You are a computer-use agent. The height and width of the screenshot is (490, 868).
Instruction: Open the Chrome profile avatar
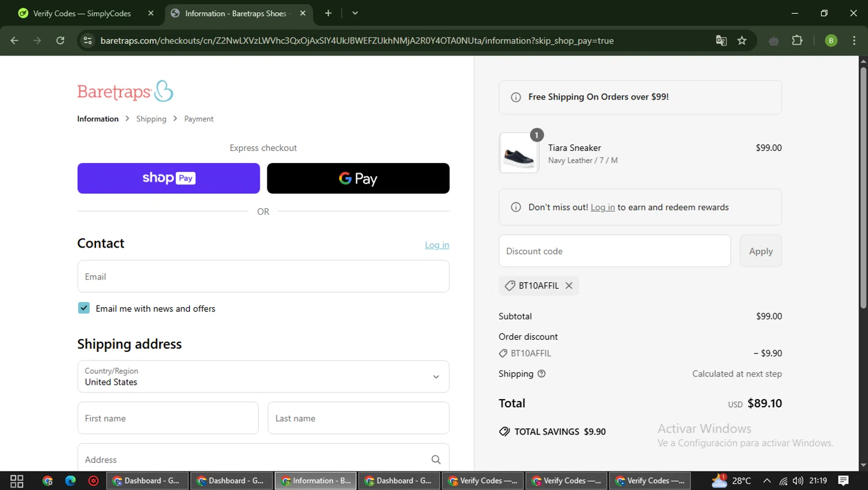[831, 40]
